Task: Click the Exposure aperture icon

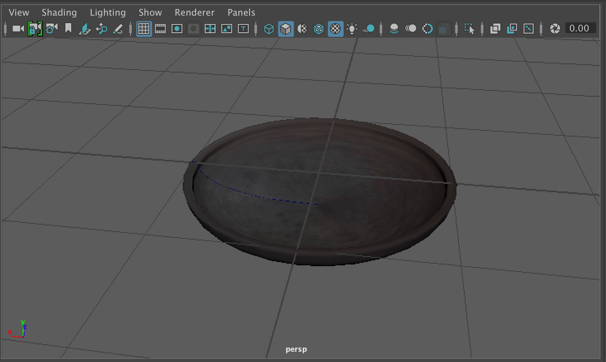Action: point(555,29)
